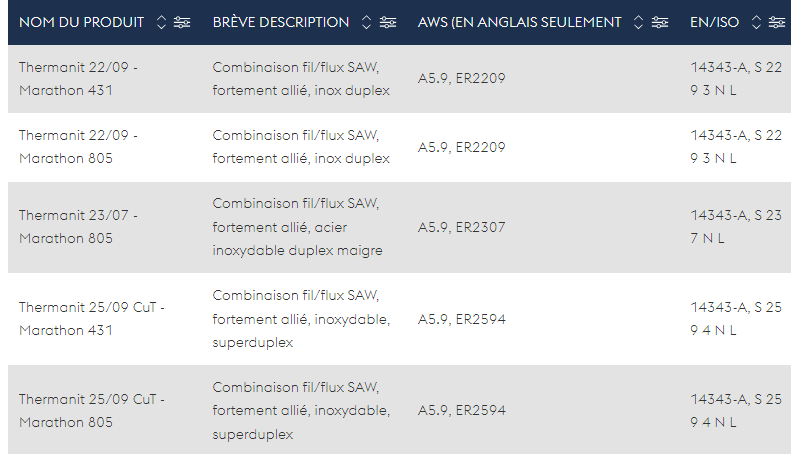Open Thermanit 25/09 CuT - Marathon 431 product
This screenshot has width=791, height=454.
click(92, 319)
